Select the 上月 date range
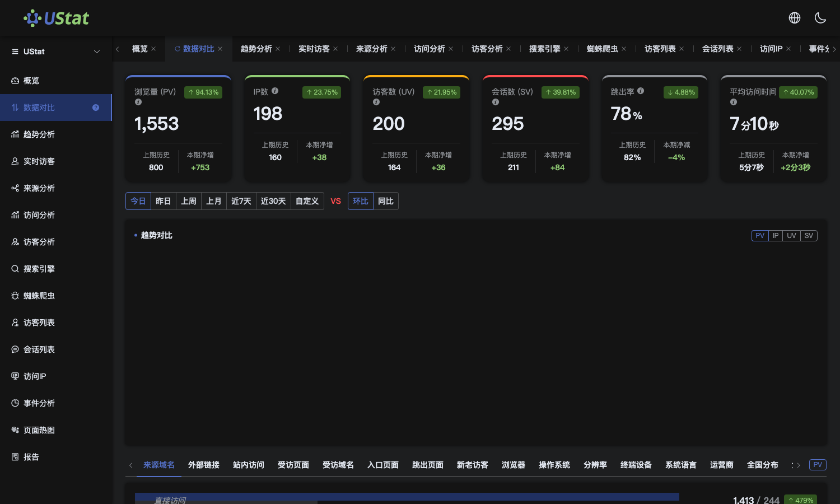The width and height of the screenshot is (840, 504). click(214, 201)
